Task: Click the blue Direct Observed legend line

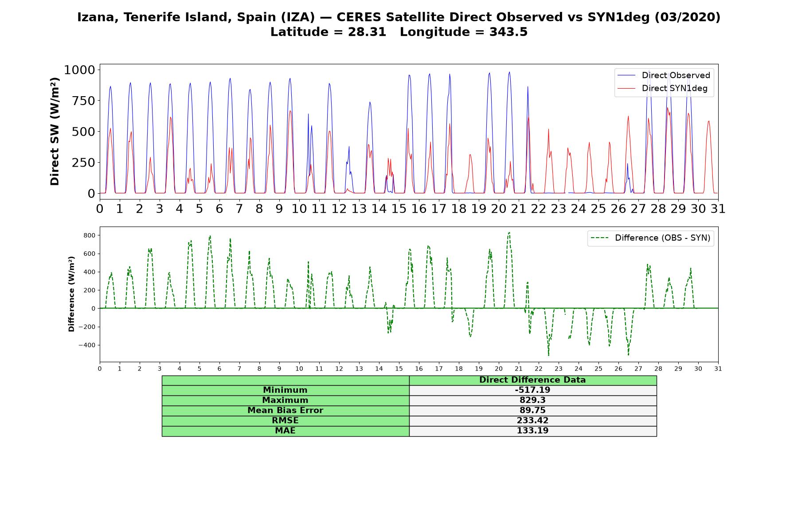Action: tap(626, 75)
